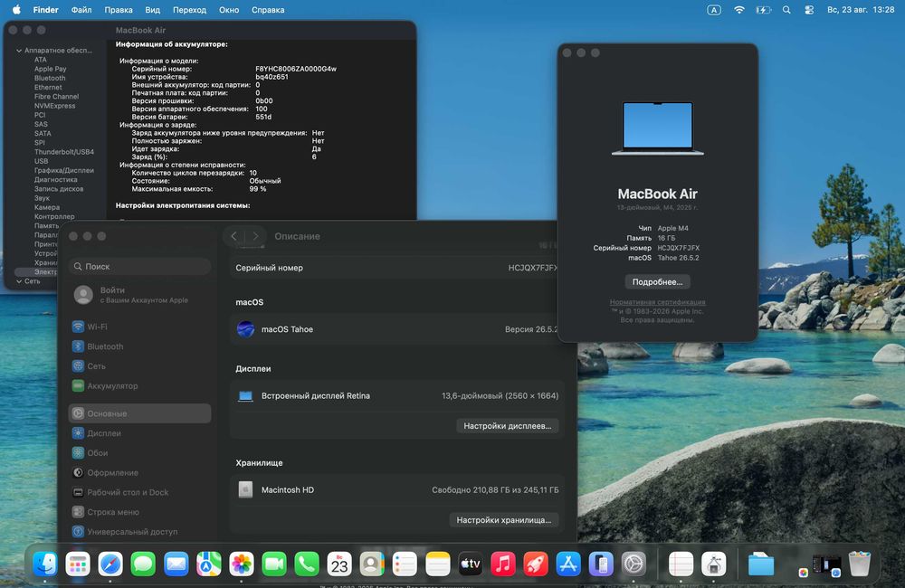Open Control Center from the menu bar

coord(809,10)
